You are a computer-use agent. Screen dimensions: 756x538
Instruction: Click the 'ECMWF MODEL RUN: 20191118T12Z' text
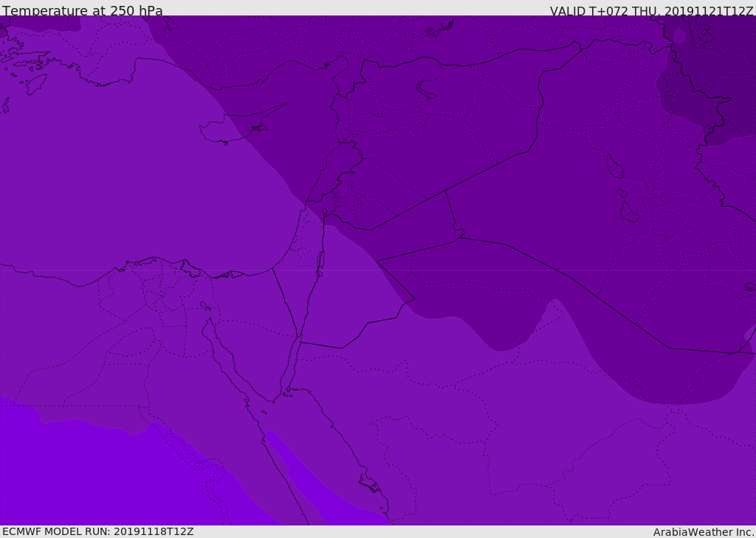click(98, 531)
